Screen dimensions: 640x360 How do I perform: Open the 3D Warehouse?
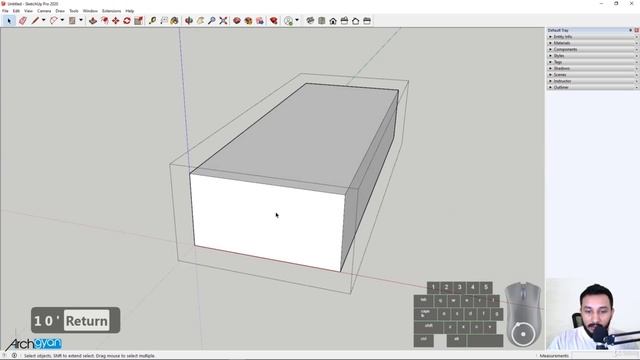click(237, 20)
